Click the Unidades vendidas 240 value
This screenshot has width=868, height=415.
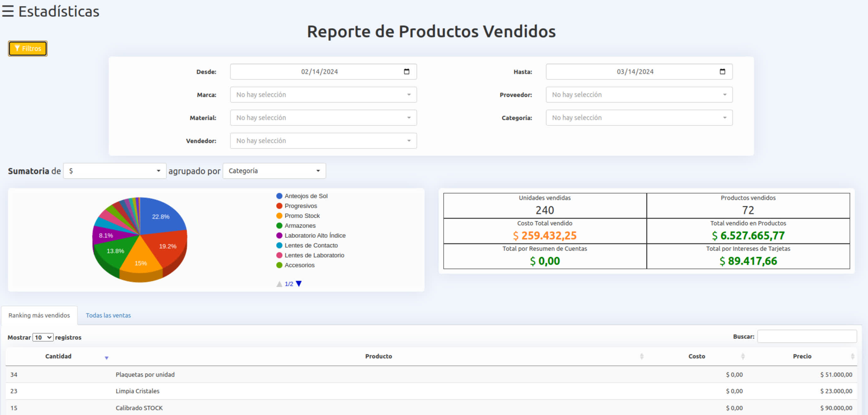pos(544,210)
